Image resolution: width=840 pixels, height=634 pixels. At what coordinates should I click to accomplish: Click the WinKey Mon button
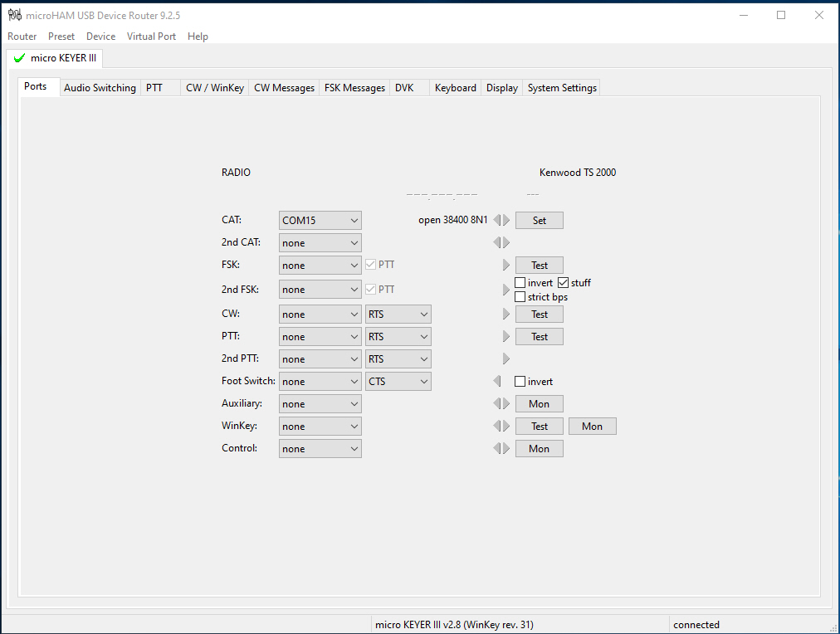pos(592,427)
